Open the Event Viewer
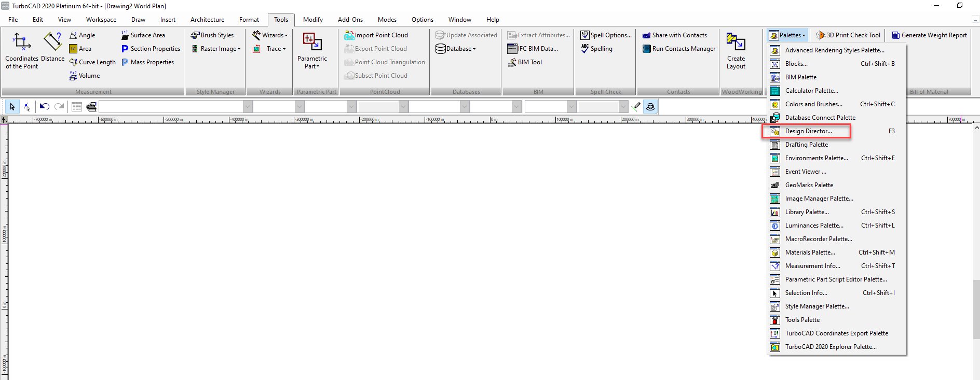The width and height of the screenshot is (980, 380). pyautogui.click(x=837, y=172)
